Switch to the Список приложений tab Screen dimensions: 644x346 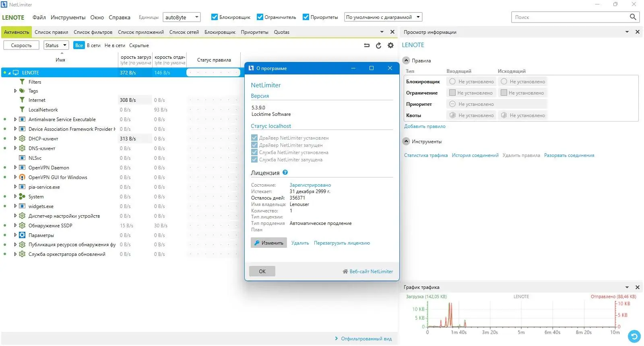click(141, 32)
